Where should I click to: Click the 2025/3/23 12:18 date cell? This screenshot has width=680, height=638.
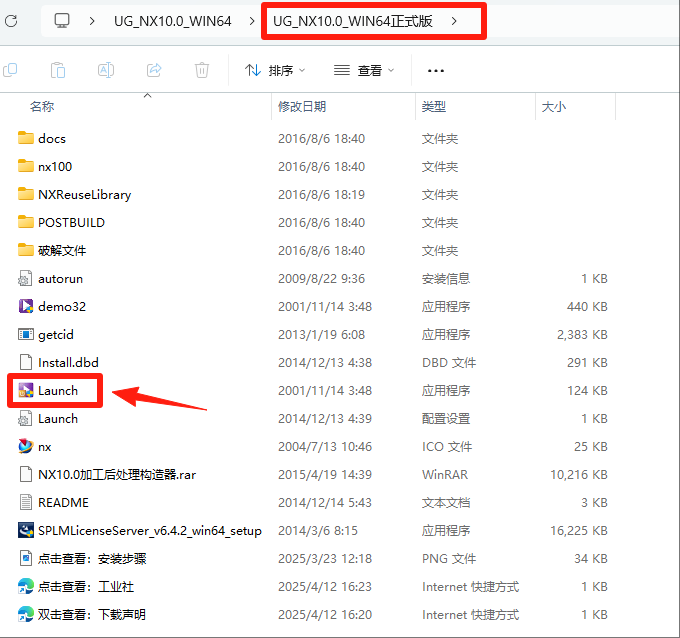[325, 559]
